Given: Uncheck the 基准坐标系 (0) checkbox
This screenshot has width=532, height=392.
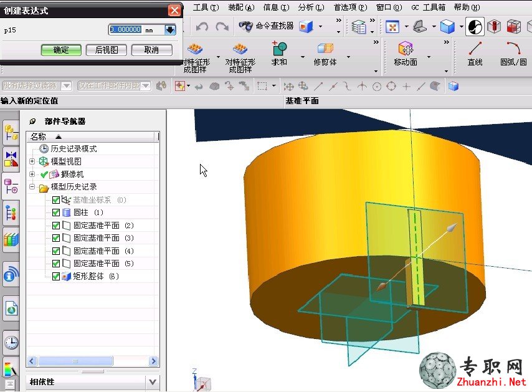Looking at the screenshot, I should click(x=56, y=200).
